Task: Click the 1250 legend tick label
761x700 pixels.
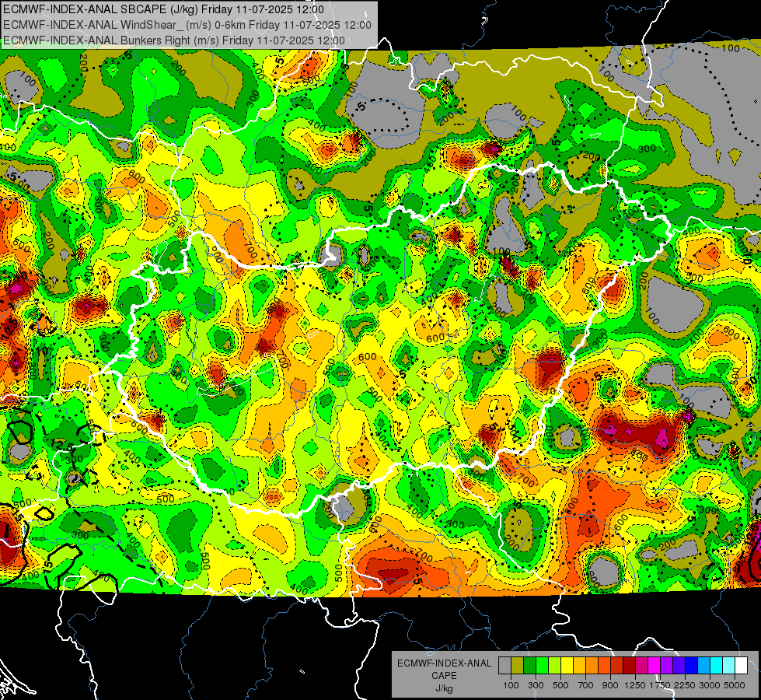Action: [x=635, y=685]
